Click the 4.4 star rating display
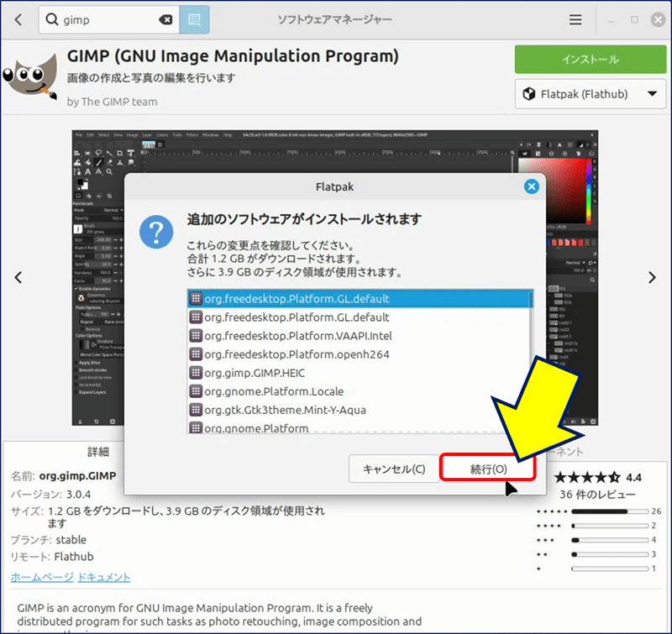Image resolution: width=672 pixels, height=634 pixels. 598,477
